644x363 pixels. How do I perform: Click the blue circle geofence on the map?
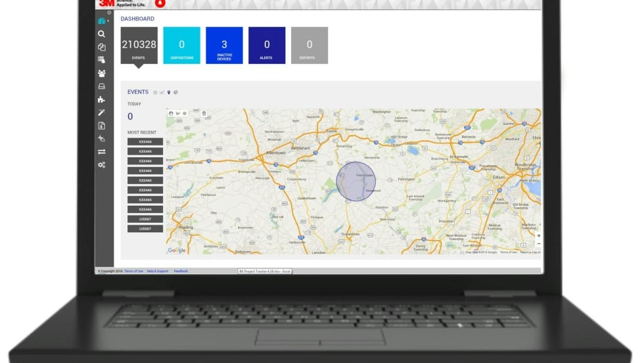click(x=356, y=181)
